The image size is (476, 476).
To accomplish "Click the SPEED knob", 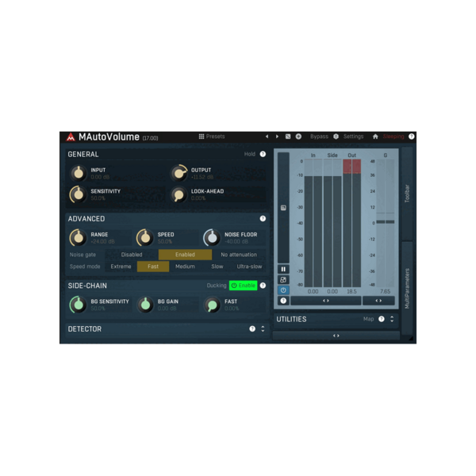I will pyautogui.click(x=145, y=238).
